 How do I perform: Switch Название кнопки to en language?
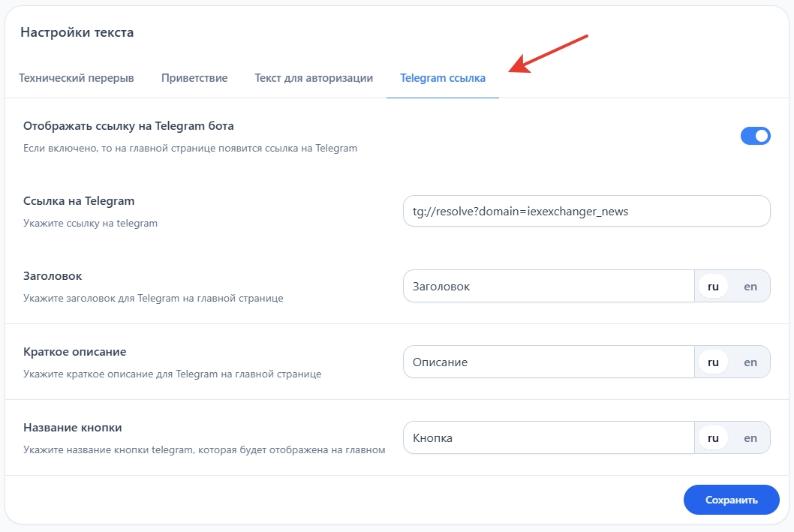click(750, 437)
